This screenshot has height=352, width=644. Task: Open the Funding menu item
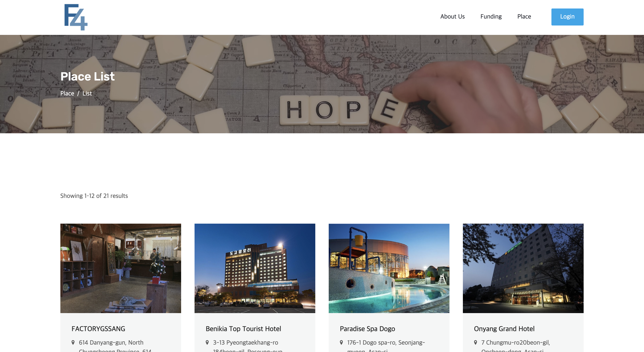pos(491,17)
